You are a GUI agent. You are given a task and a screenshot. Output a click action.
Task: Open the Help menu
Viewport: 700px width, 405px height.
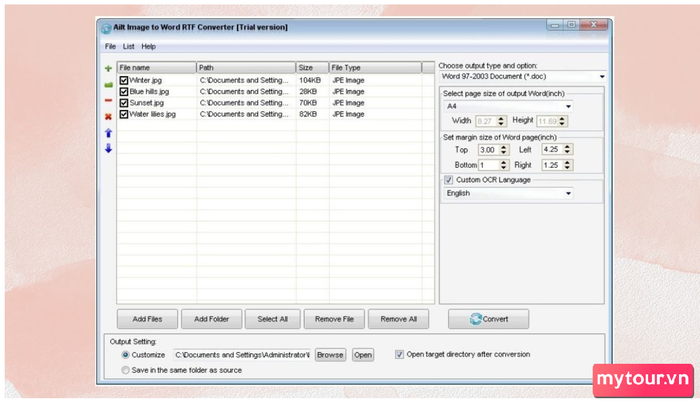tap(149, 46)
